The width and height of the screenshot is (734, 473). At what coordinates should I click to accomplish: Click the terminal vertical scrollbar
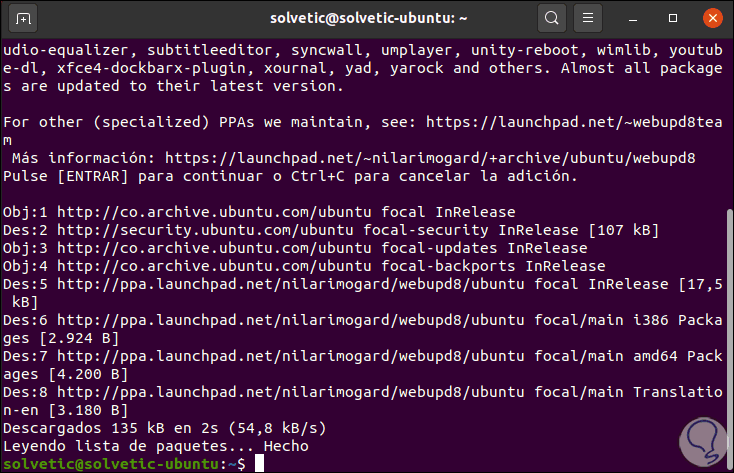click(729, 337)
